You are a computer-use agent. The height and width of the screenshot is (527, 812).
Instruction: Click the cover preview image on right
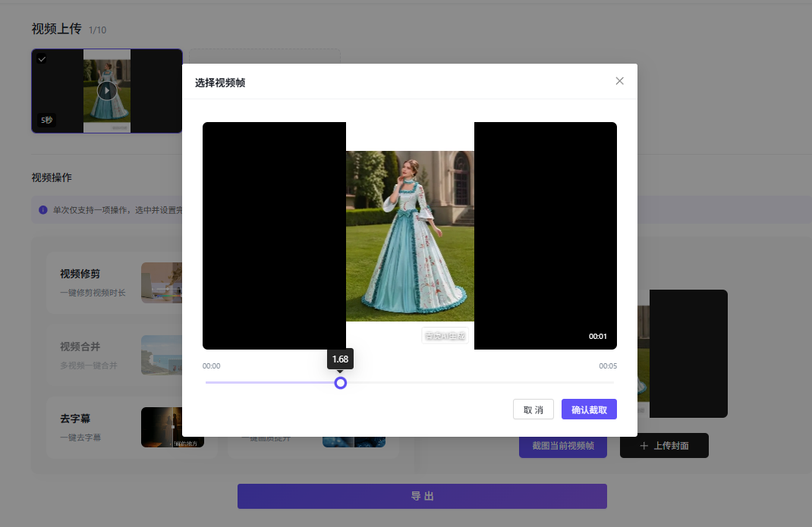(682, 353)
